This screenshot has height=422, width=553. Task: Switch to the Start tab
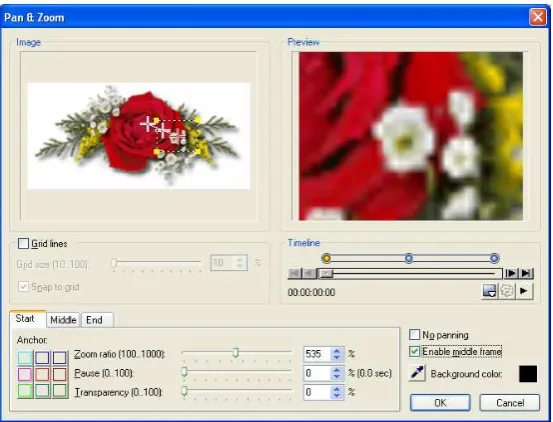[27, 319]
